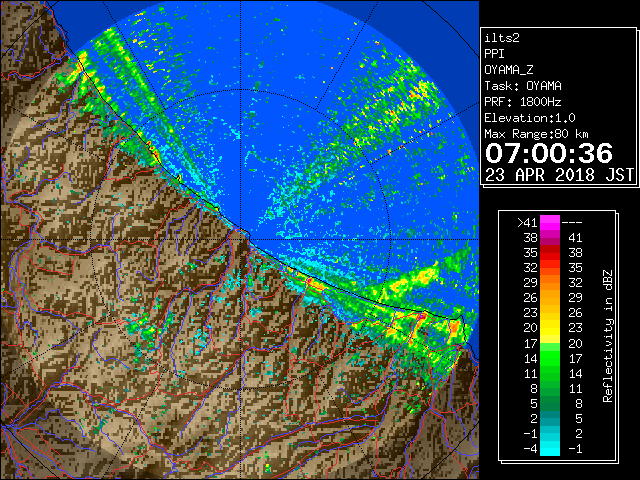
Task: Click the "OYAMA_Z" product name
Action: [509, 70]
